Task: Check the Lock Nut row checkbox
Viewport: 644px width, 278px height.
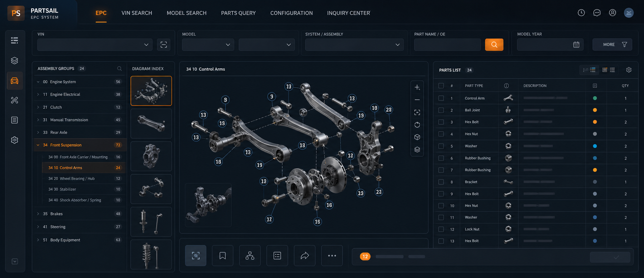Action: tap(441, 229)
